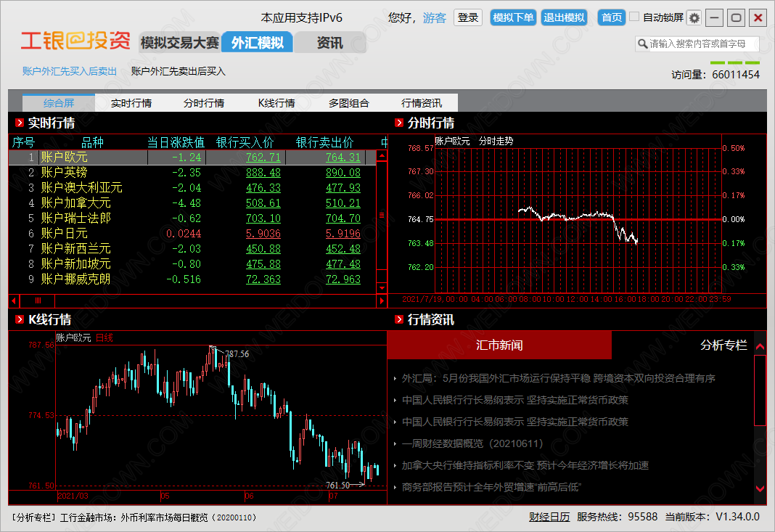Image resolution: width=775 pixels, height=532 pixels.
Task: Toggle the 自动锁屏 checkbox
Action: 634,17
